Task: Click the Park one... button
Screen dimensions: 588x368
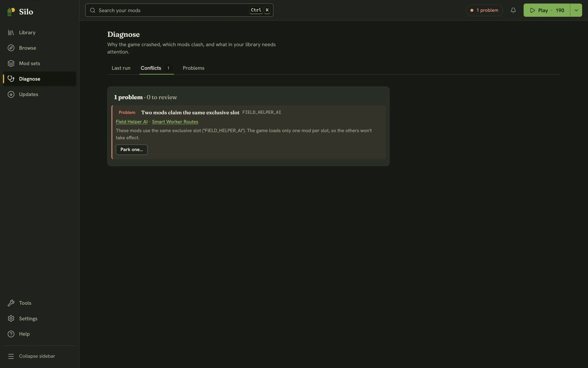Action: 132,150
